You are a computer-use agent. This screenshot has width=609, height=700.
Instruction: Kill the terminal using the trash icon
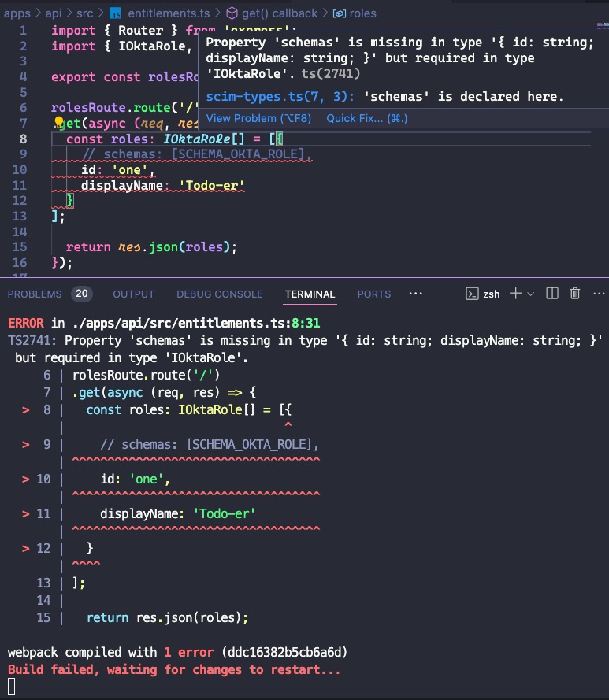(x=574, y=293)
